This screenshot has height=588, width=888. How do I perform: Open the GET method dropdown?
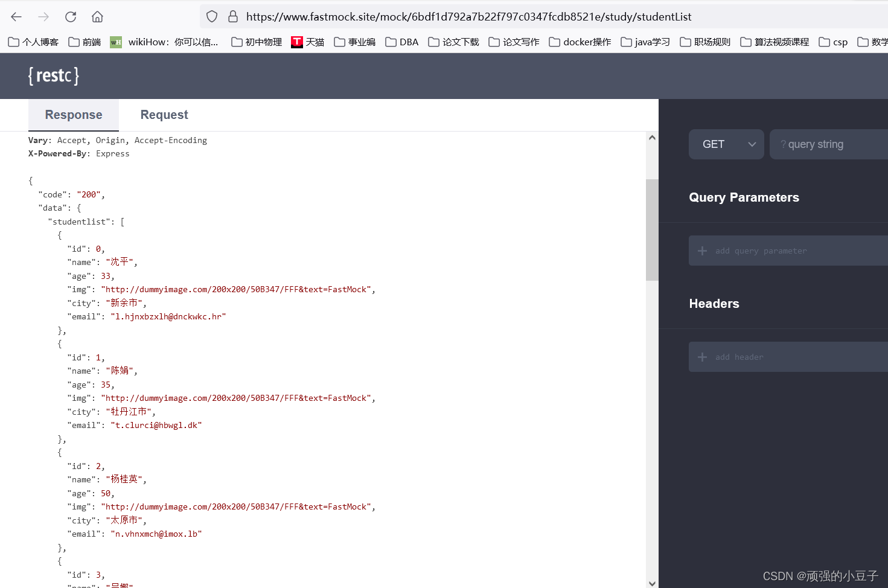pyautogui.click(x=726, y=144)
